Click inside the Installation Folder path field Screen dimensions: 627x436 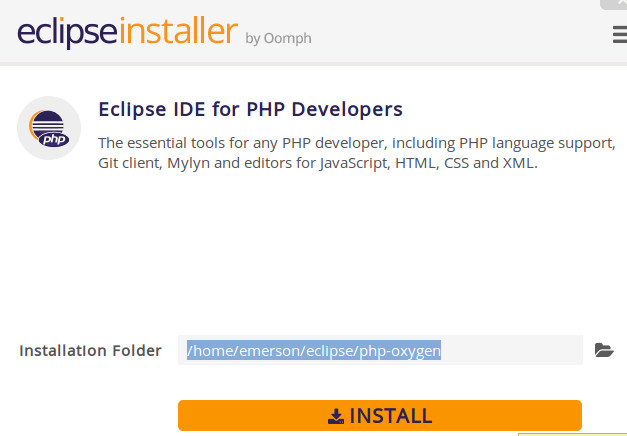[x=380, y=350]
